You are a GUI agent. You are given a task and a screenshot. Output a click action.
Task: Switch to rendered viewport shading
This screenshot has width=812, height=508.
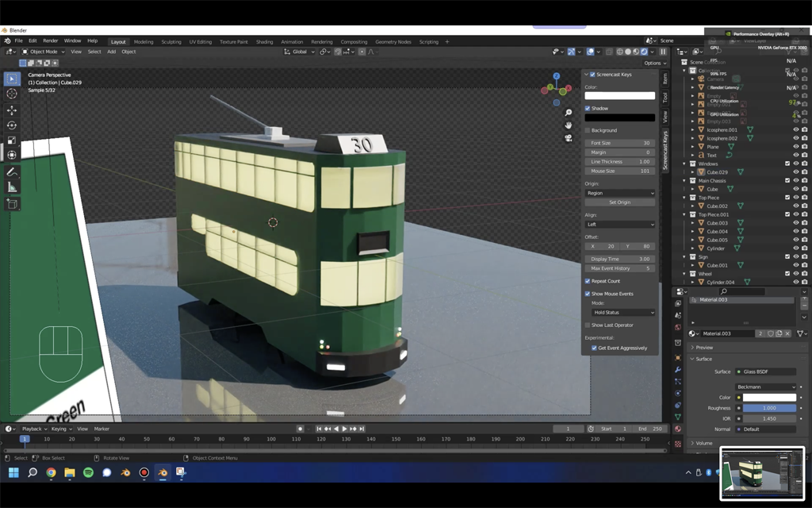click(x=644, y=52)
